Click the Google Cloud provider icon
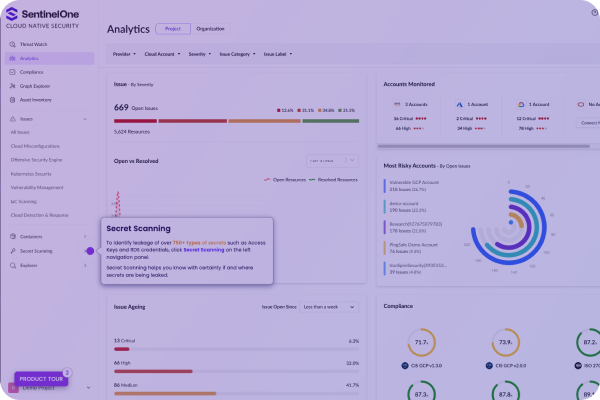Viewport: 600px width, 400px height. pyautogui.click(x=521, y=104)
